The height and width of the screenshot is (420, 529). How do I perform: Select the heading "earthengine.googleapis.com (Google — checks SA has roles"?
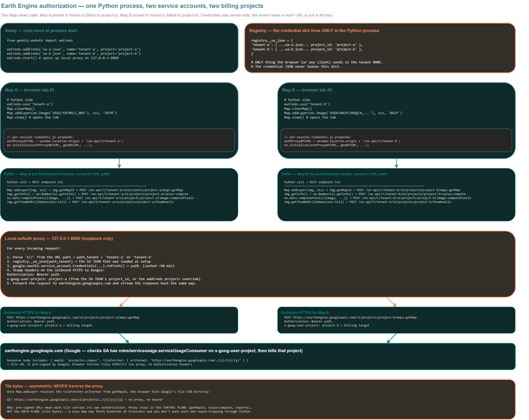click(x=154, y=351)
